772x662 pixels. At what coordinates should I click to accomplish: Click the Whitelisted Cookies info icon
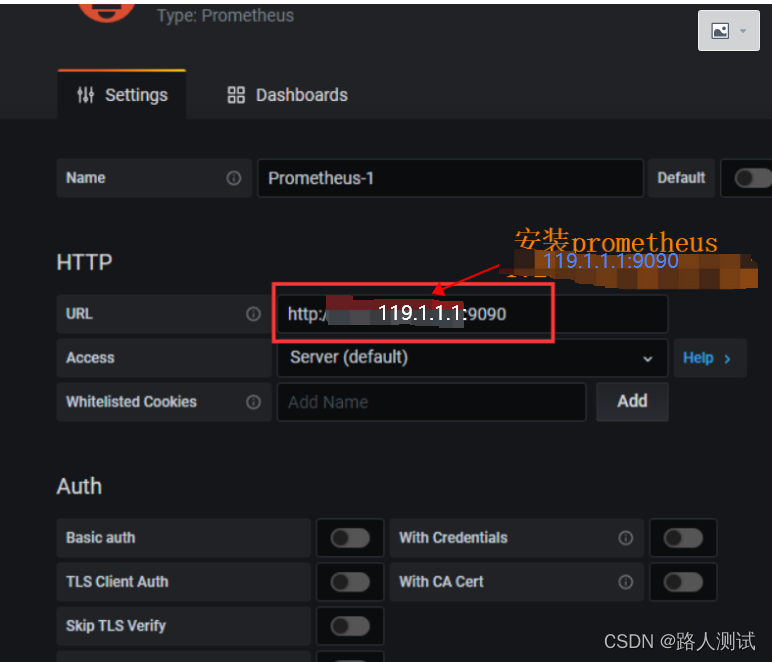tap(253, 402)
